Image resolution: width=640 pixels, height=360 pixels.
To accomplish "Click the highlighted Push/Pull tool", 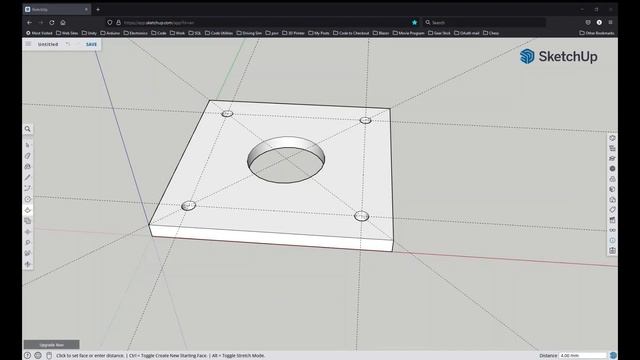I will (28, 210).
